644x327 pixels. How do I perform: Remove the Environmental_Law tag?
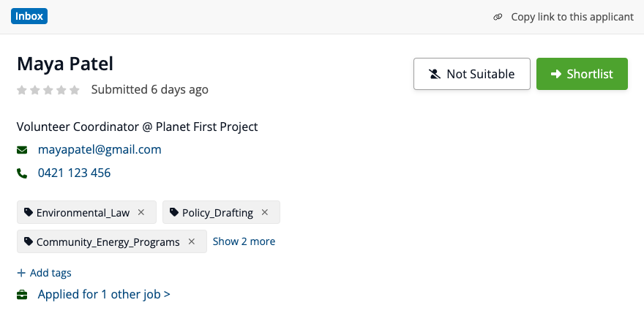(141, 213)
